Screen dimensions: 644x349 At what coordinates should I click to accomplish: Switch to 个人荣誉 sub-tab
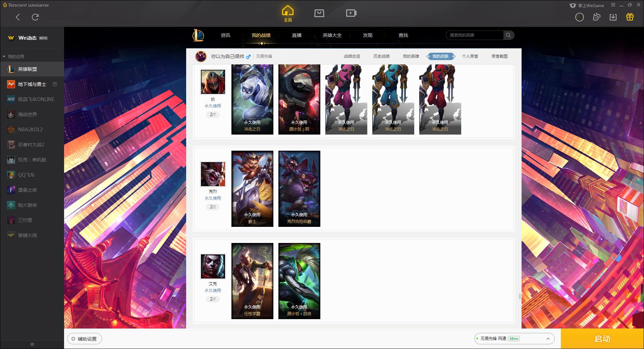pos(470,56)
